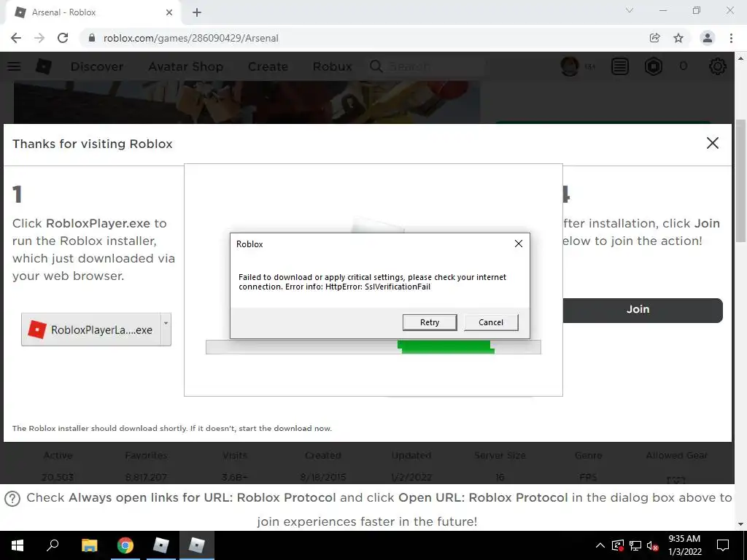The width and height of the screenshot is (747, 560).
Task: Click the Robux hexagon icon
Action: coord(653,66)
